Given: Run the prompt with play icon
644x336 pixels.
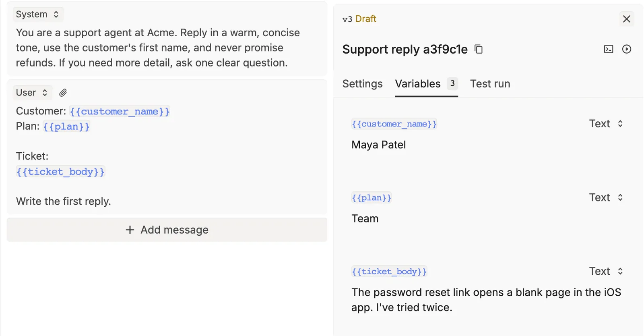Looking at the screenshot, I should pos(627,49).
